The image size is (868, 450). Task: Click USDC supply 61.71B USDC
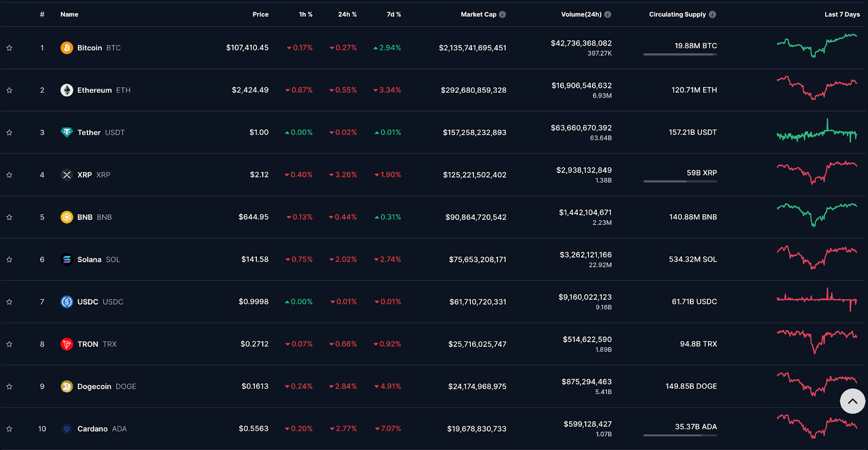(x=694, y=301)
